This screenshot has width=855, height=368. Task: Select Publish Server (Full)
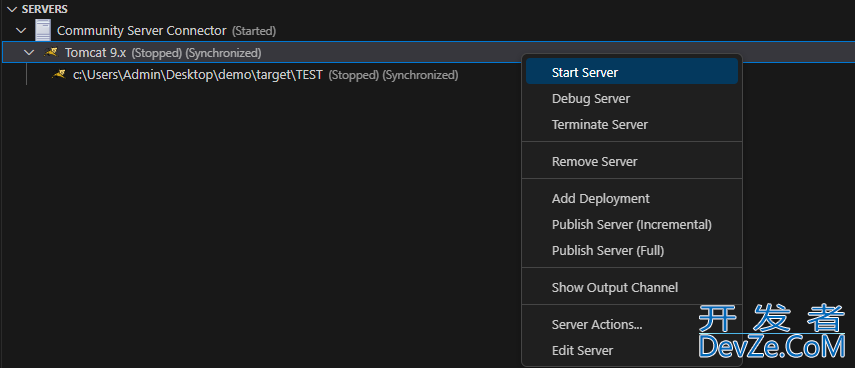point(631,251)
